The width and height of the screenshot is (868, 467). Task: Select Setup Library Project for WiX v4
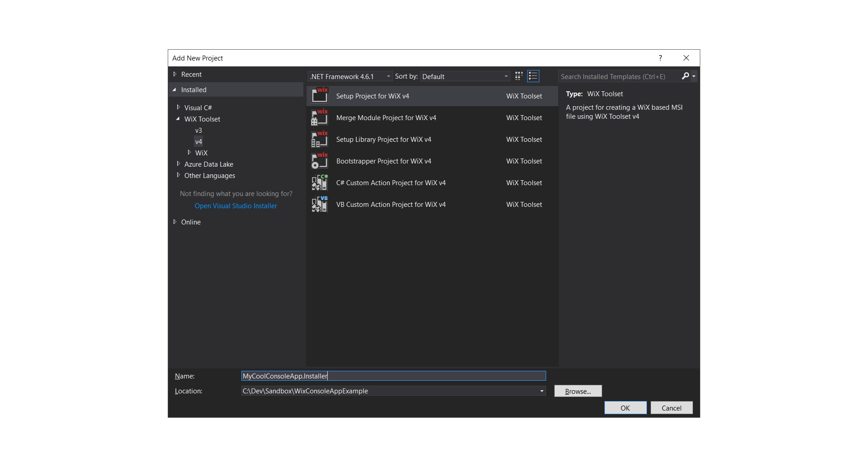tap(432, 139)
